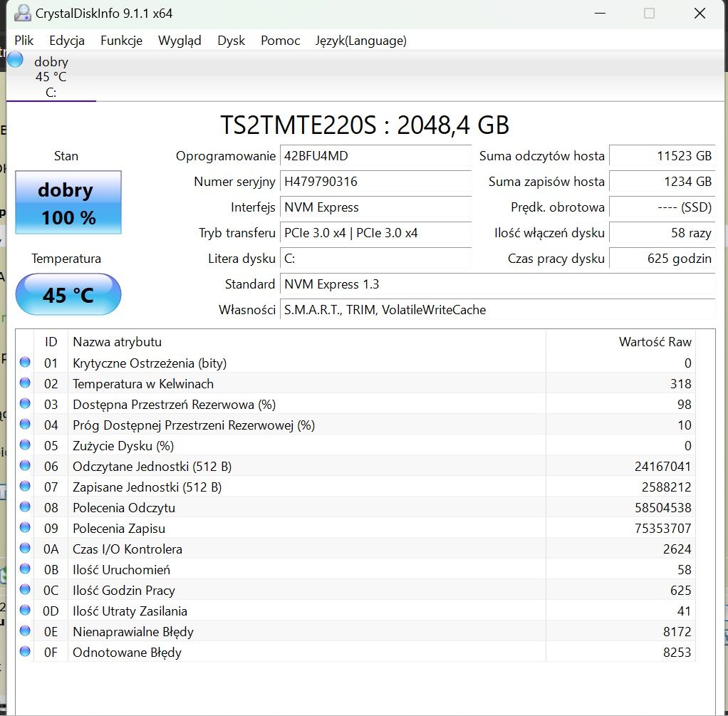Click raw value 75353707 for Polecenia Zapisu

[x=662, y=529]
